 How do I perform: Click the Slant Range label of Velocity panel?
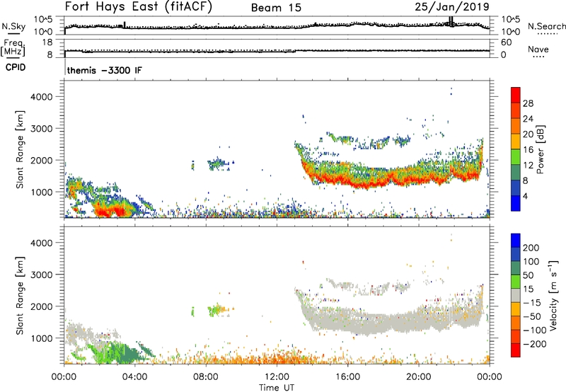click(20, 296)
